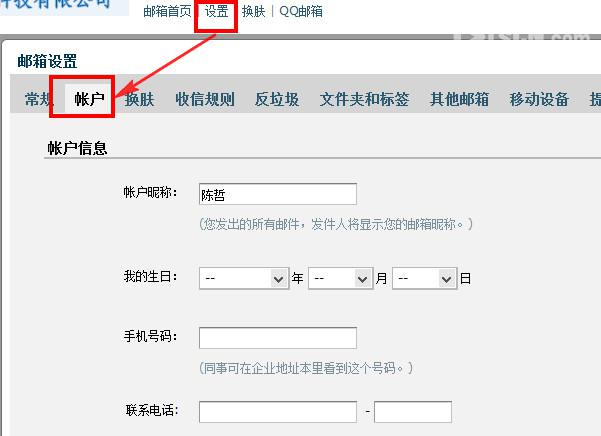Screen dimensions: 601x436
Task: Click the company logo at top left
Action: click(x=63, y=6)
